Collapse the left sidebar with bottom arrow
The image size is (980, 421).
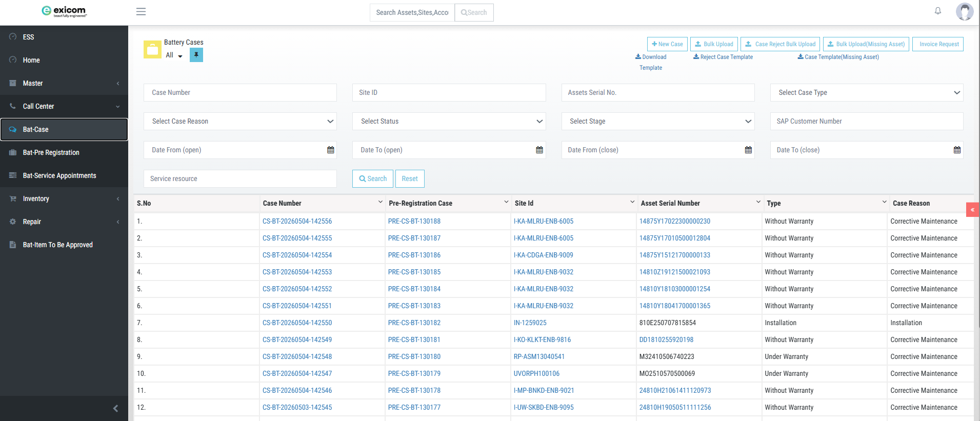pos(115,408)
